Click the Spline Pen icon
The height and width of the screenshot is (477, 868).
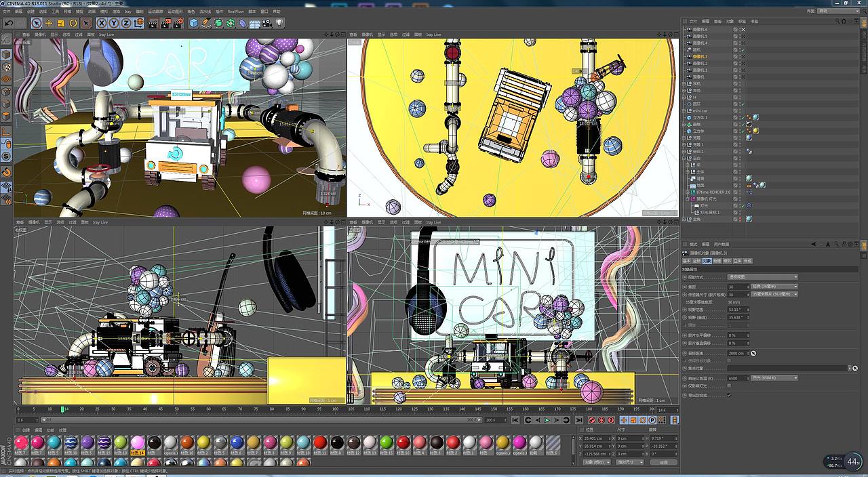[207, 23]
